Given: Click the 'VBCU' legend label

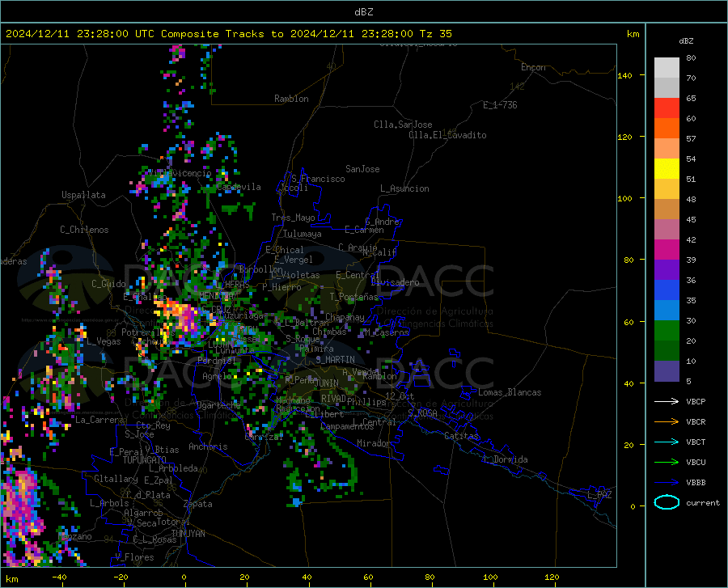Looking at the screenshot, I should (x=696, y=463).
